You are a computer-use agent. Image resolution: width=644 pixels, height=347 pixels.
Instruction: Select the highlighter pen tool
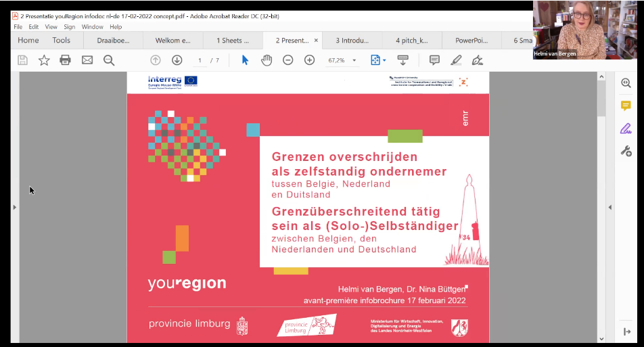pos(456,60)
